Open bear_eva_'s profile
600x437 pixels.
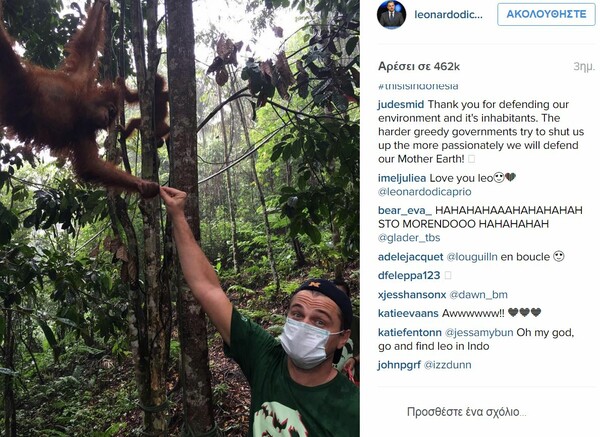pos(405,210)
